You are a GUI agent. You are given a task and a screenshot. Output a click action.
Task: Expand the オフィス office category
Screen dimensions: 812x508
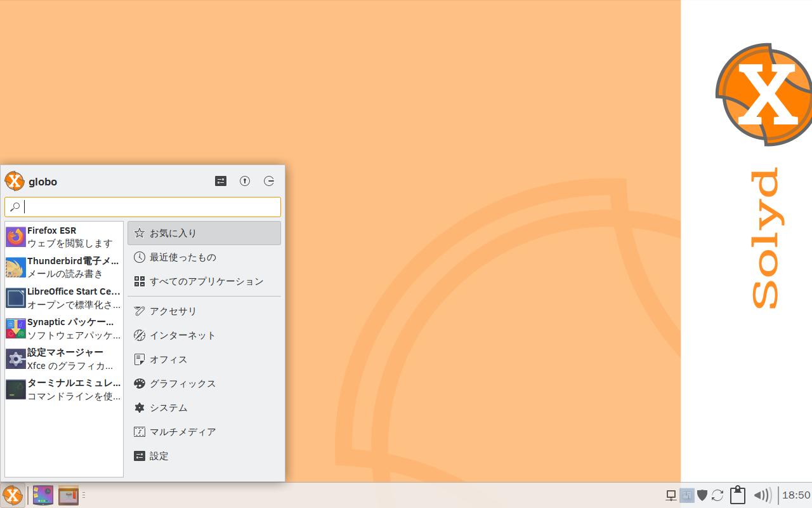[x=204, y=359]
